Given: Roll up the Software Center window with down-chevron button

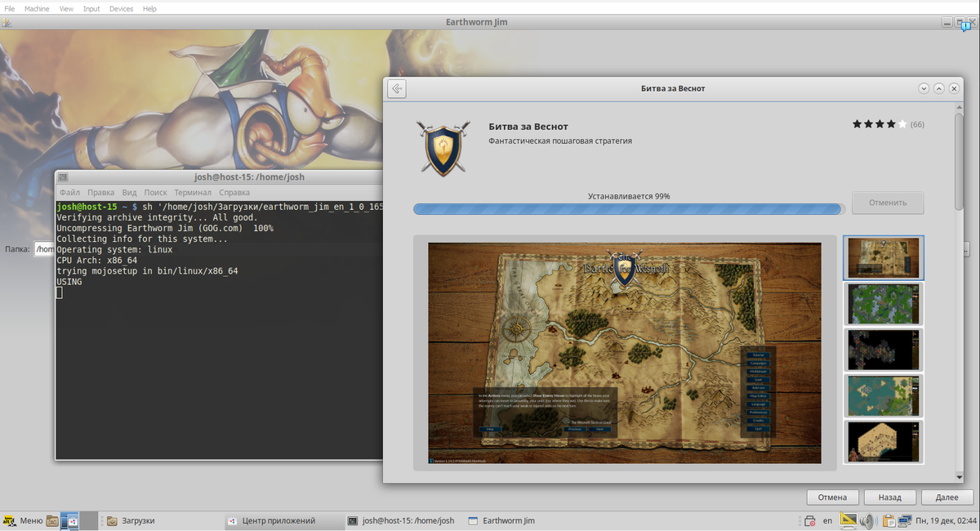Looking at the screenshot, I should pyautogui.click(x=924, y=88).
